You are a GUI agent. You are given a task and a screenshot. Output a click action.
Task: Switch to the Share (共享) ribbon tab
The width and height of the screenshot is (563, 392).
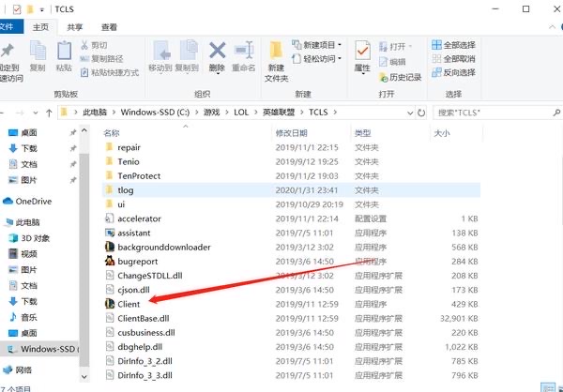75,27
